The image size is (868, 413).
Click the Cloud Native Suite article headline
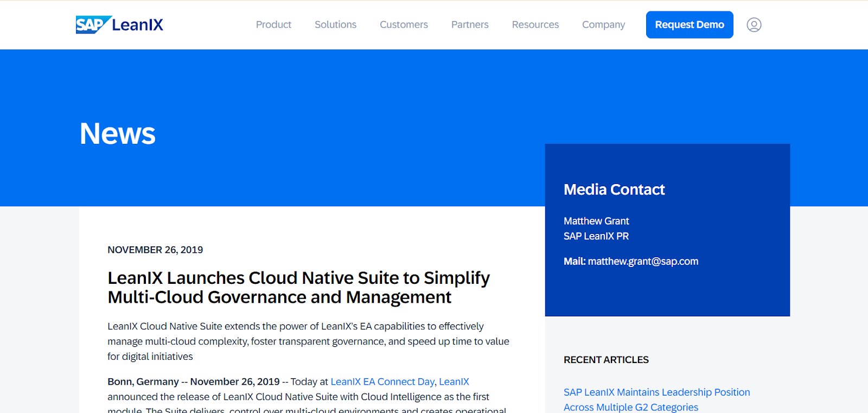tap(298, 288)
